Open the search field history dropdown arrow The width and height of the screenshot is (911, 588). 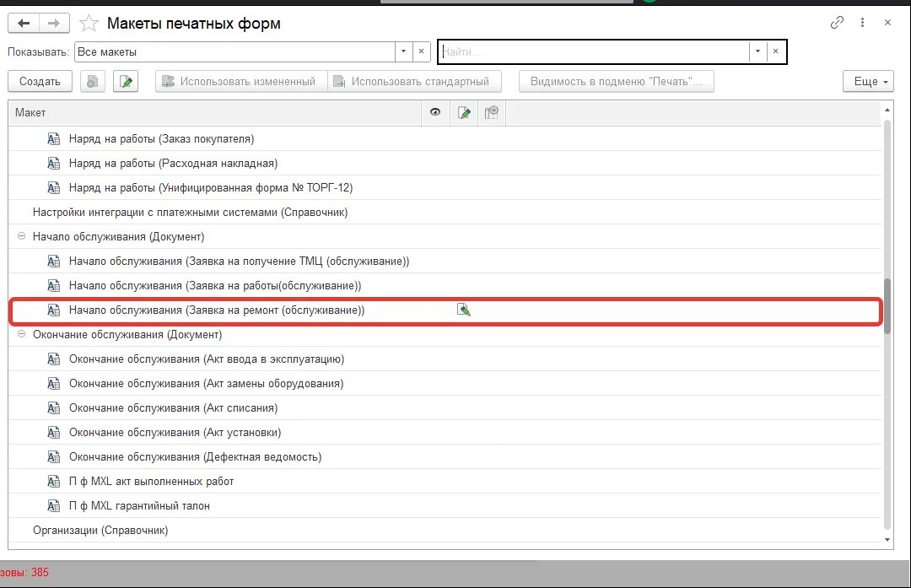pyautogui.click(x=757, y=51)
